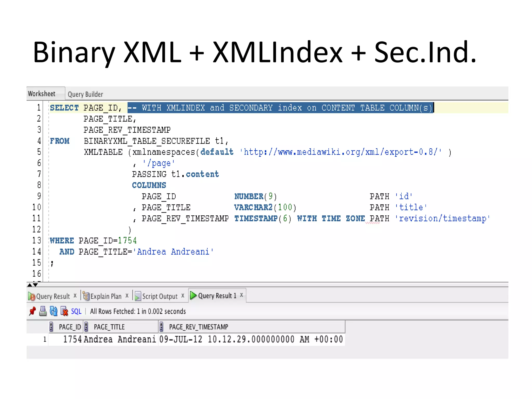Image resolution: width=532 pixels, height=399 pixels.
Task: Click the cell '09-JUL-12 10.12.29.000000000 AM +00:00'
Action: pyautogui.click(x=251, y=339)
